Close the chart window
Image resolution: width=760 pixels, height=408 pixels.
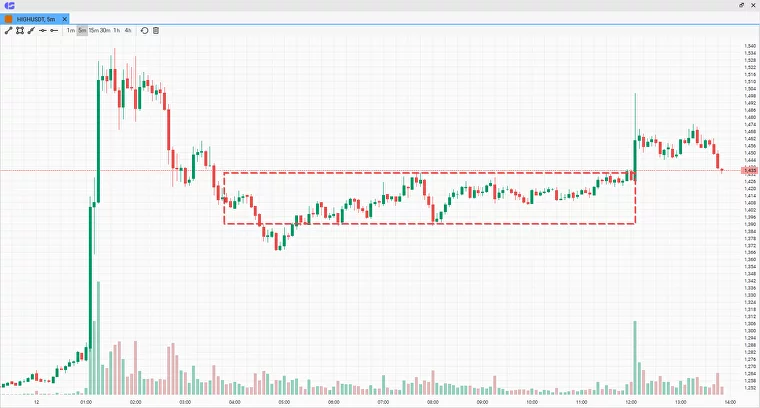[753, 5]
